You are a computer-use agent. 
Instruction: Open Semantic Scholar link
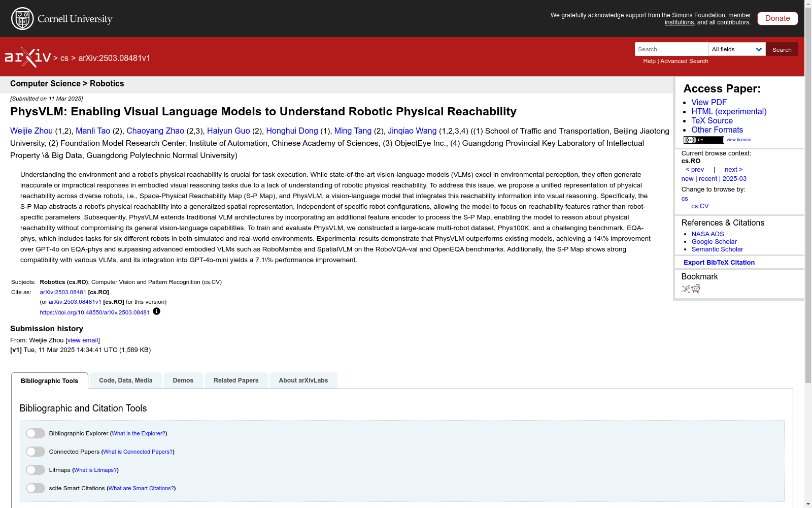[717, 249]
